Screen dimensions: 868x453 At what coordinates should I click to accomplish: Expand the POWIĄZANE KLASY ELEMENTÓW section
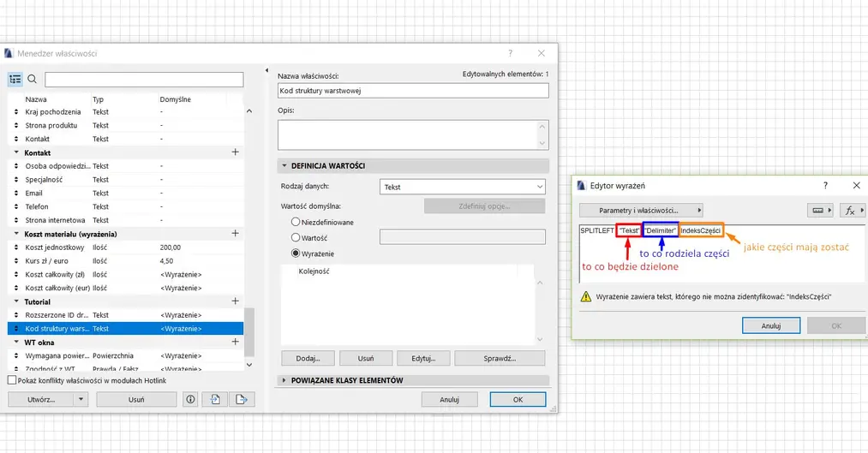point(284,380)
